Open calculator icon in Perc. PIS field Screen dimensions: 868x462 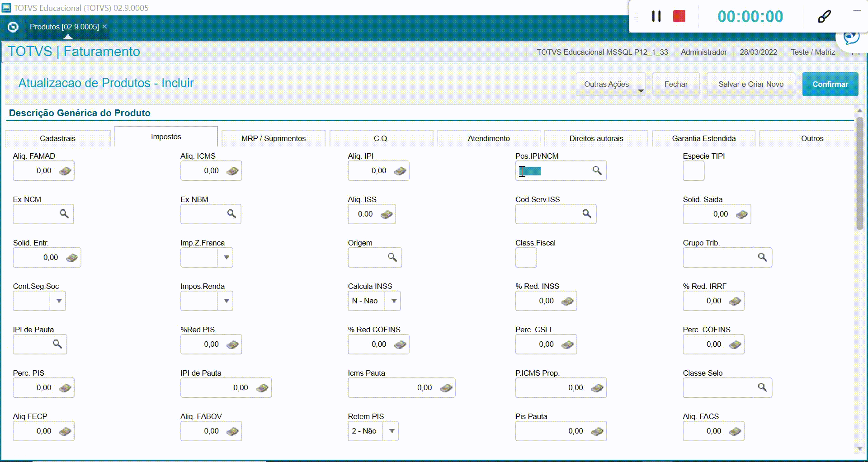tap(65, 388)
